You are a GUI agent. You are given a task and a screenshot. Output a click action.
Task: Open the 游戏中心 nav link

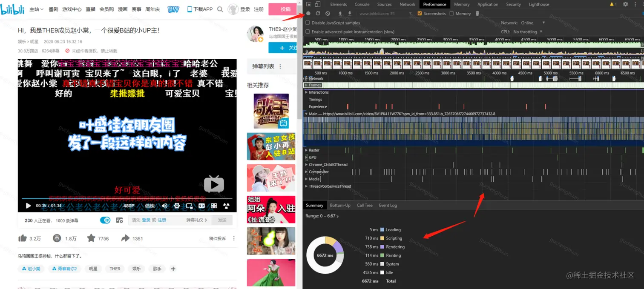click(x=72, y=9)
